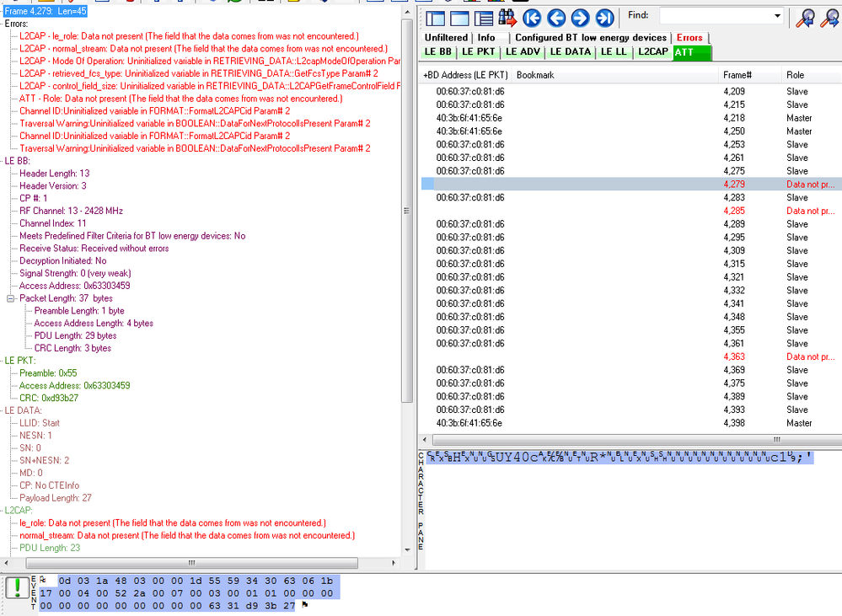This screenshot has width=842, height=616.
Task: Collapse the Packet Length tree node
Action: point(10,298)
